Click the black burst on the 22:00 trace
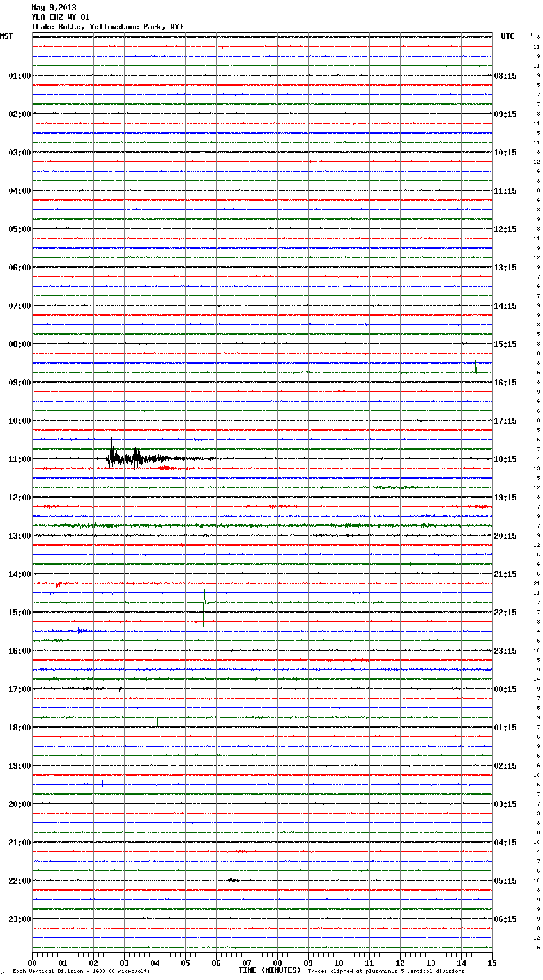This screenshot has width=543, height=980. (234, 880)
